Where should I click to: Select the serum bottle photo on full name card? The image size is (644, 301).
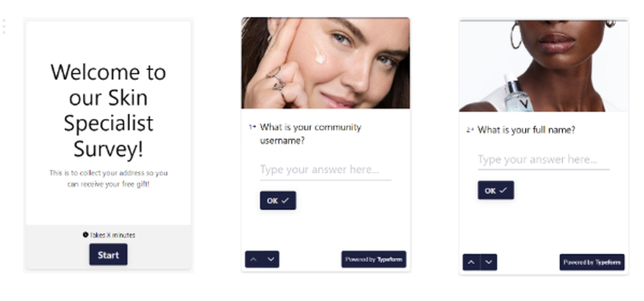click(544, 66)
